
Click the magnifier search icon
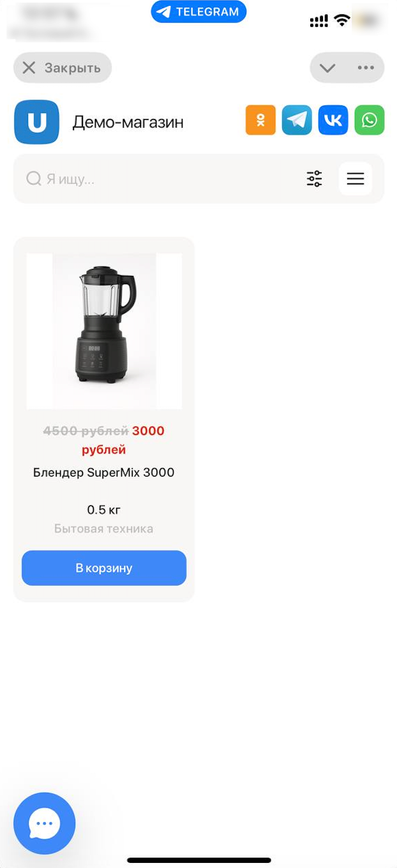pos(33,178)
